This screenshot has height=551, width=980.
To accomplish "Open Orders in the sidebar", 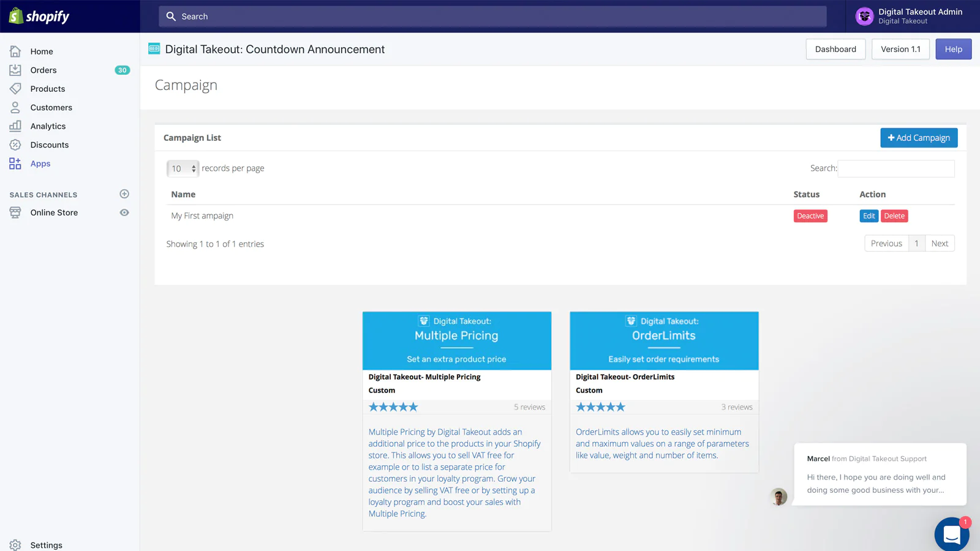I will tap(43, 70).
